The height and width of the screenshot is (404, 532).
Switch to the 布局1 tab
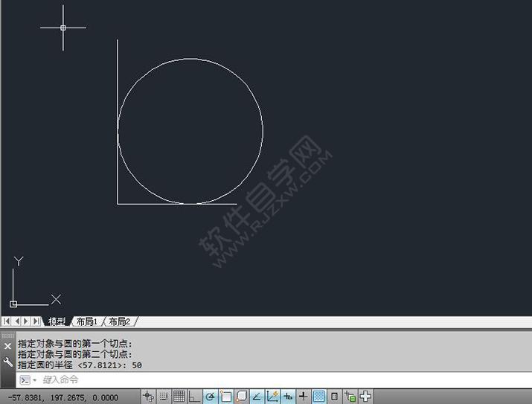(87, 321)
